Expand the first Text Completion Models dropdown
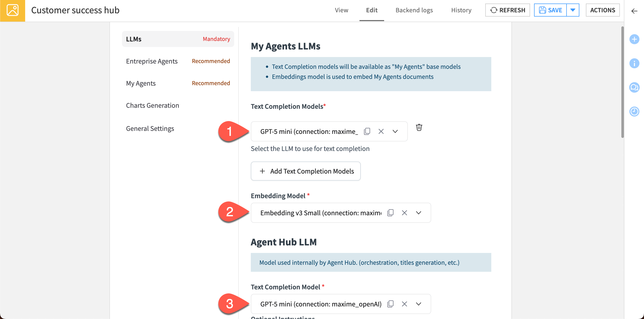This screenshot has width=644, height=319. click(395, 131)
